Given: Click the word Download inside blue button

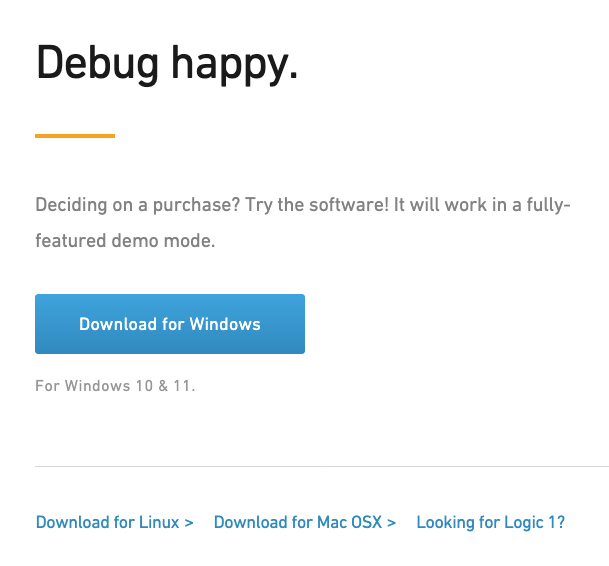Looking at the screenshot, I should tap(118, 324).
